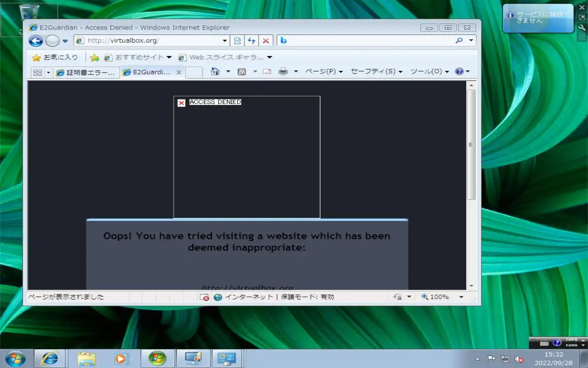
Task: Open the セーフティ(S) menu
Action: point(376,71)
